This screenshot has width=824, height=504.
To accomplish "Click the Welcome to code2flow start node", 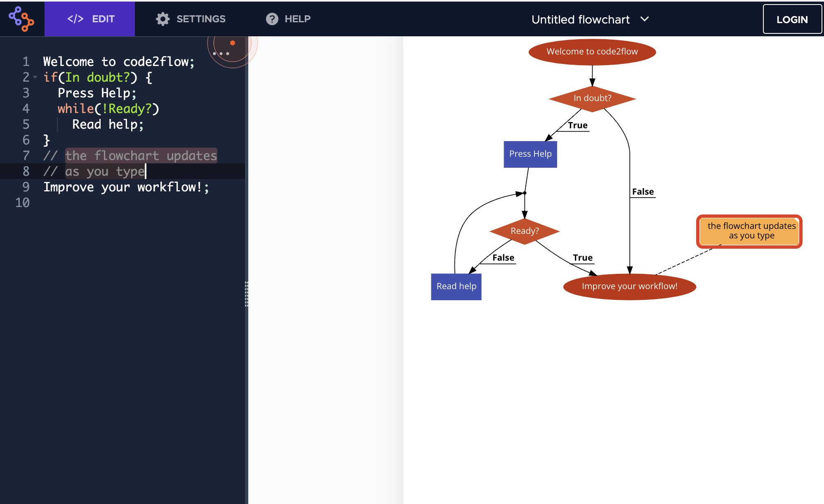I will coord(592,52).
